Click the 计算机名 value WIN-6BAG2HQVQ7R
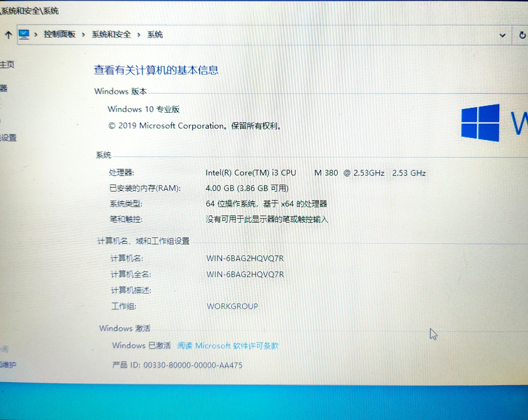This screenshot has height=420, width=528. tap(245, 258)
